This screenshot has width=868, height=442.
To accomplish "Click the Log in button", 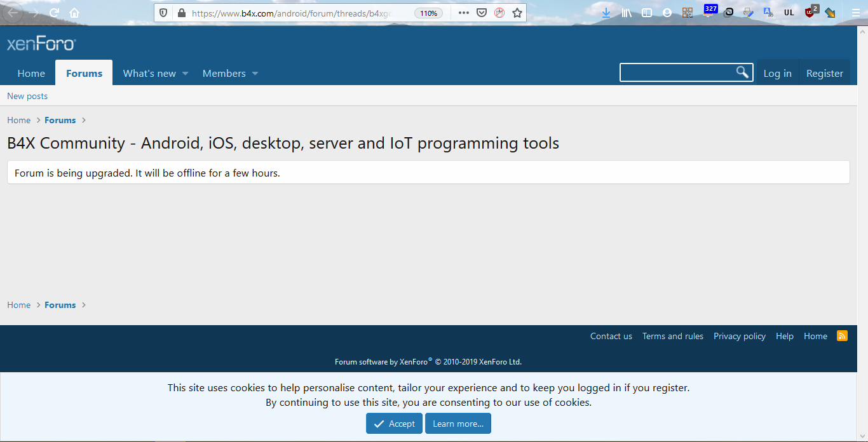I will click(x=777, y=73).
